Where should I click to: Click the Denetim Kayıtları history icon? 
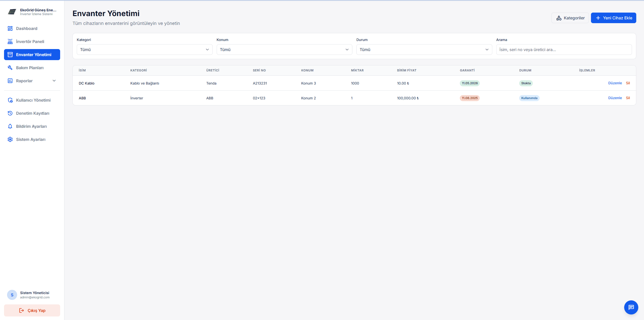click(10, 113)
